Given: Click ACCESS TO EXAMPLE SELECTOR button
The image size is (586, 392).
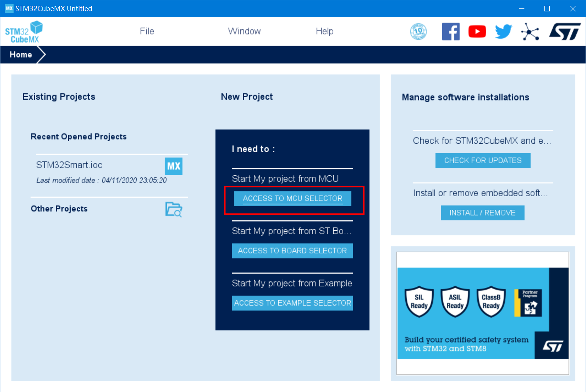Looking at the screenshot, I should [292, 303].
